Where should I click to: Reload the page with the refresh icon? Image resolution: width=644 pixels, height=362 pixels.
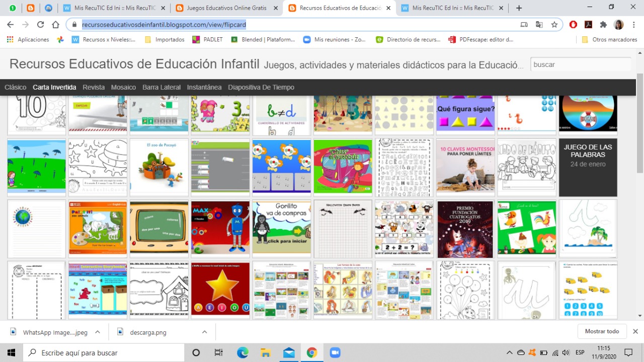click(41, 24)
